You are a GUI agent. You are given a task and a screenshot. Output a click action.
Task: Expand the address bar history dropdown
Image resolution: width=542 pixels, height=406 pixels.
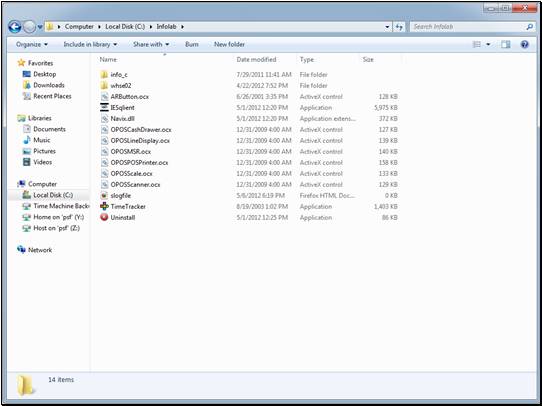pyautogui.click(x=387, y=27)
